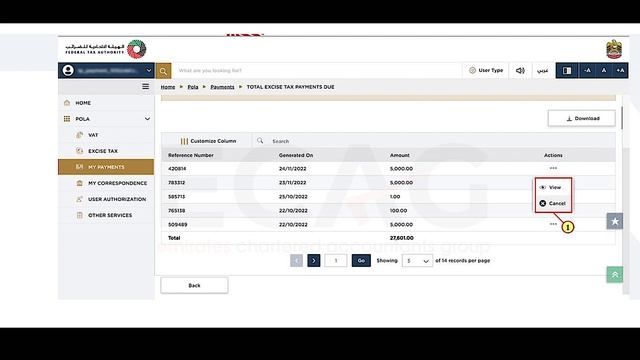Decrease font size with -A
The height and width of the screenshot is (360, 640).
pos(587,71)
